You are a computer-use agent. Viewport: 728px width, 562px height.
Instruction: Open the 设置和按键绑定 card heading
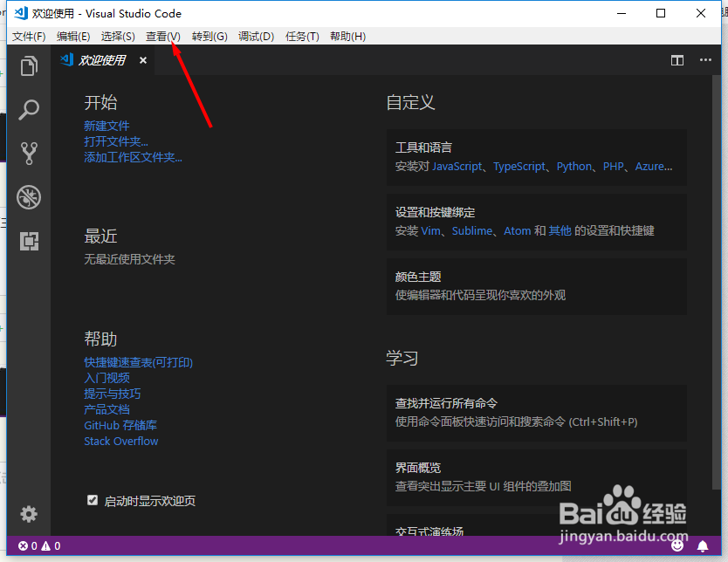coord(435,212)
